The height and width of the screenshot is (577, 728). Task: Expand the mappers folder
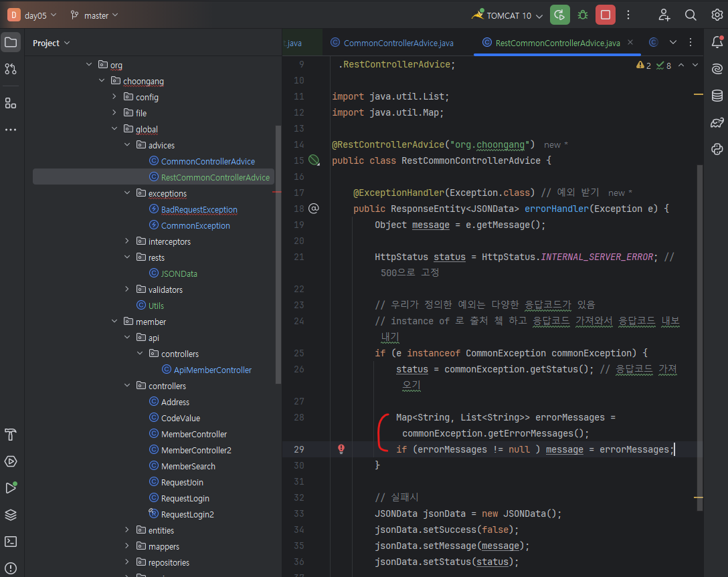click(x=126, y=546)
